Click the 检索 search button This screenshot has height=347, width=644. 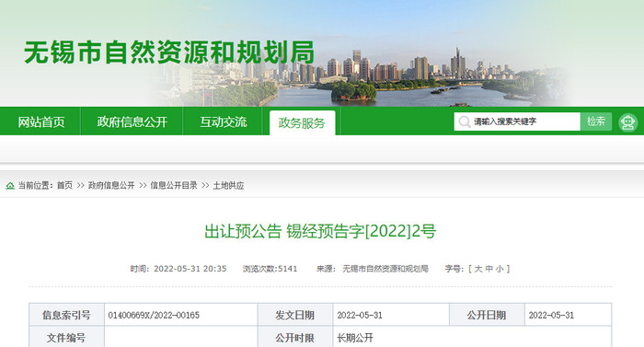[x=596, y=121]
